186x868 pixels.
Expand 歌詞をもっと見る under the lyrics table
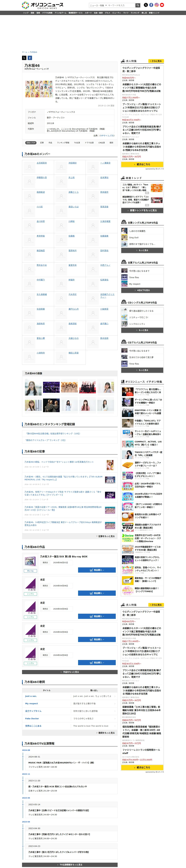pos(105,733)
